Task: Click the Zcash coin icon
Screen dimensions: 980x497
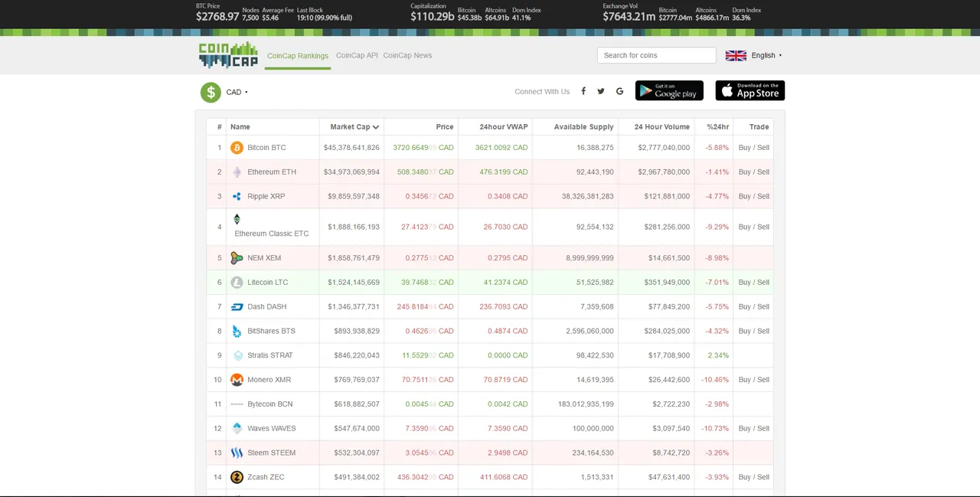Action: (x=237, y=477)
